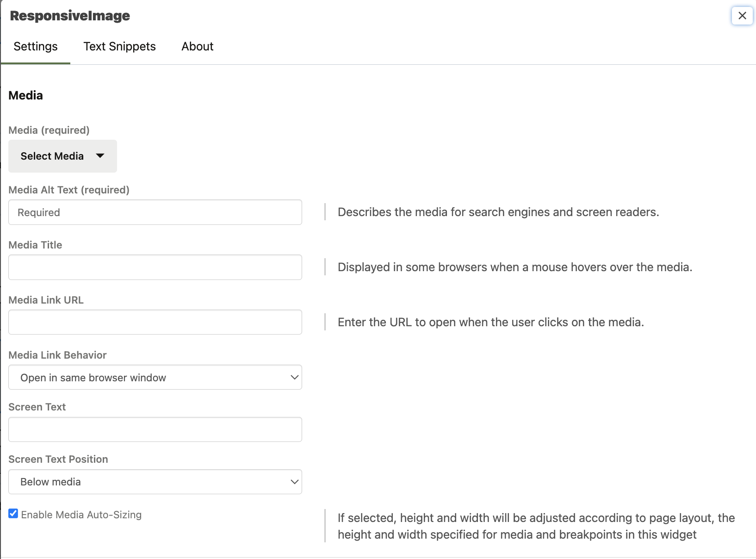Select the Settings tab

point(36,46)
